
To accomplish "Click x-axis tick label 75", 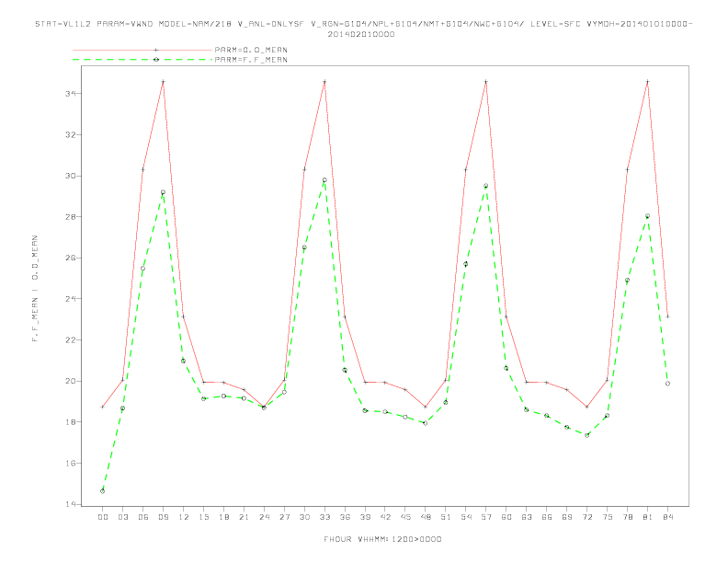I will click(x=608, y=517).
